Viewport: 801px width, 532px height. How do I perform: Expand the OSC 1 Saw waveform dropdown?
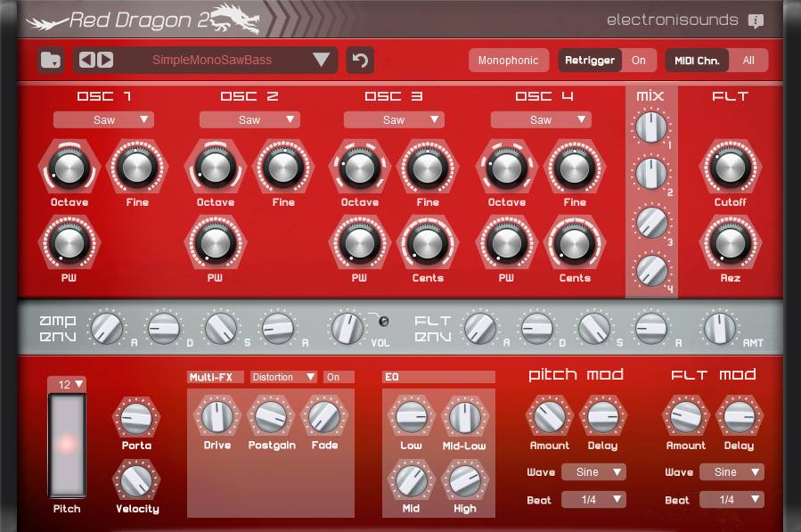pos(103,119)
